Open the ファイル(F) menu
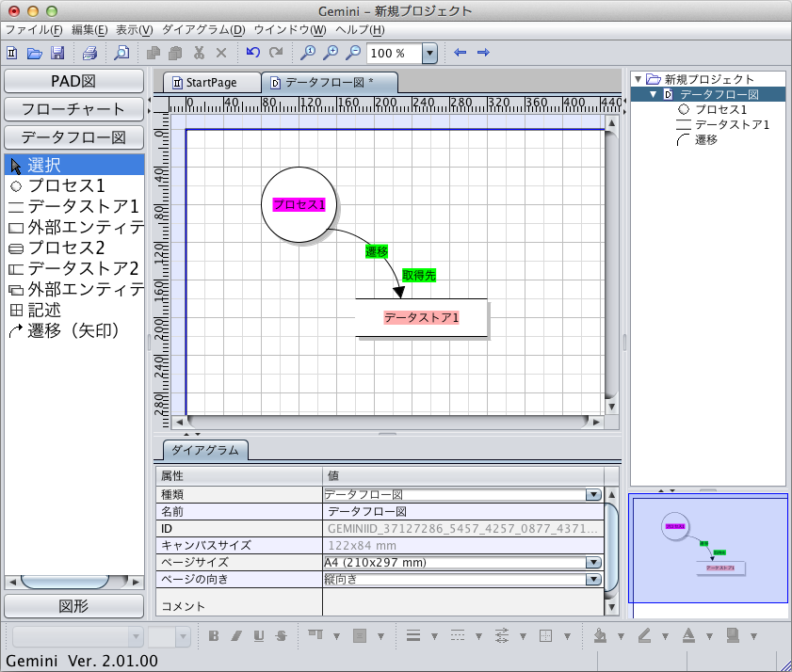Screen dimensions: 792x672 tap(34, 30)
